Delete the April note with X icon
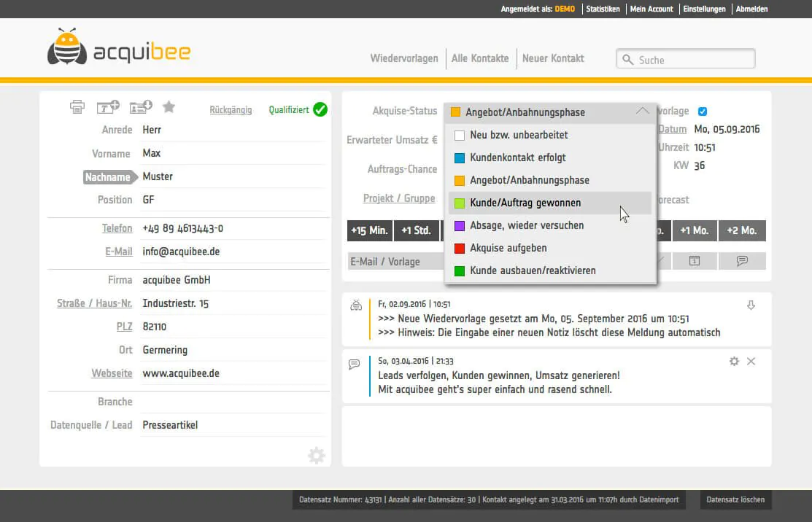 (x=751, y=361)
